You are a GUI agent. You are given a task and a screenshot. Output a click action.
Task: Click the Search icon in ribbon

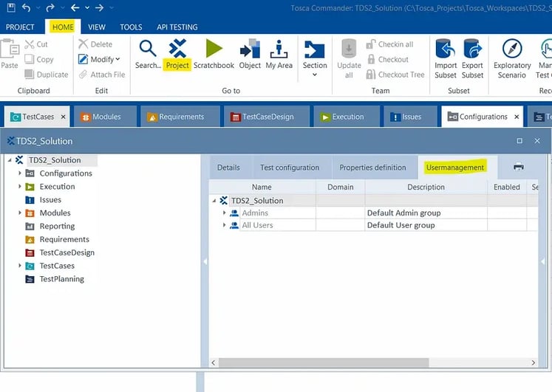[148, 50]
